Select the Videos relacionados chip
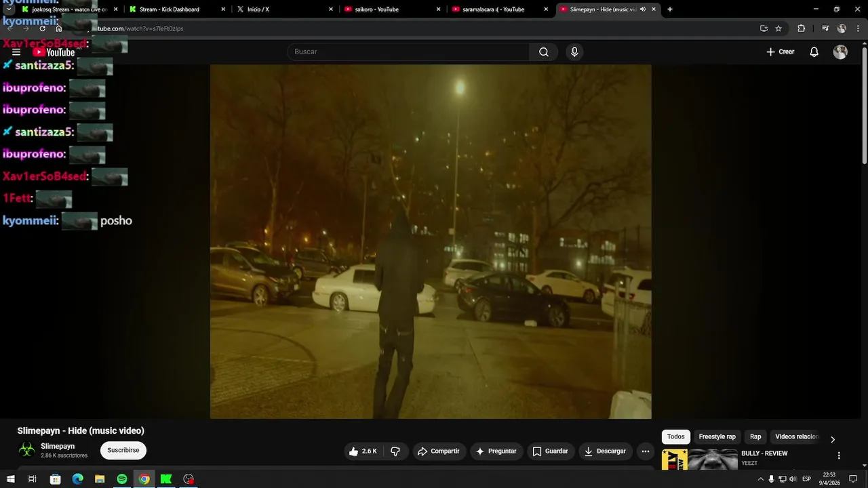This screenshot has height=488, width=868. (x=797, y=437)
